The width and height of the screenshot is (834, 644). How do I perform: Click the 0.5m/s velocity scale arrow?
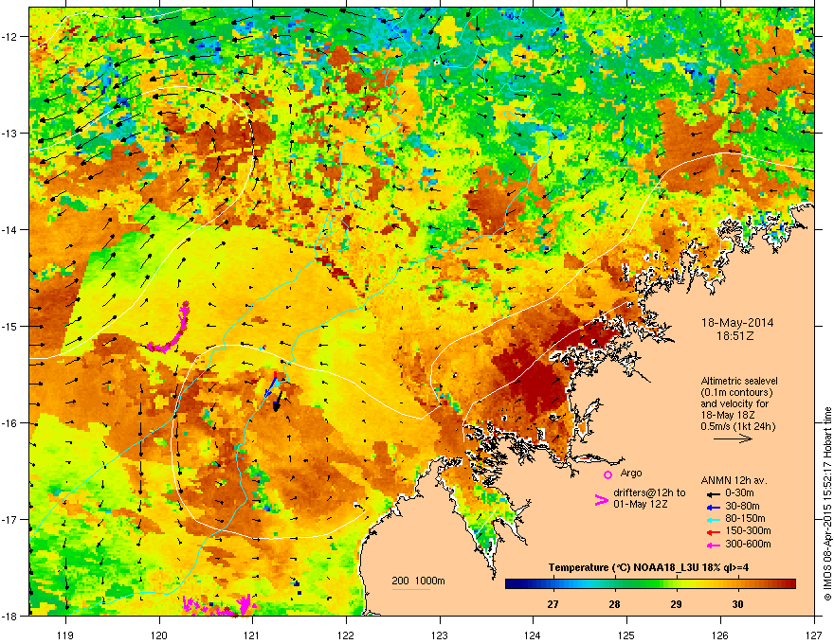(x=733, y=438)
